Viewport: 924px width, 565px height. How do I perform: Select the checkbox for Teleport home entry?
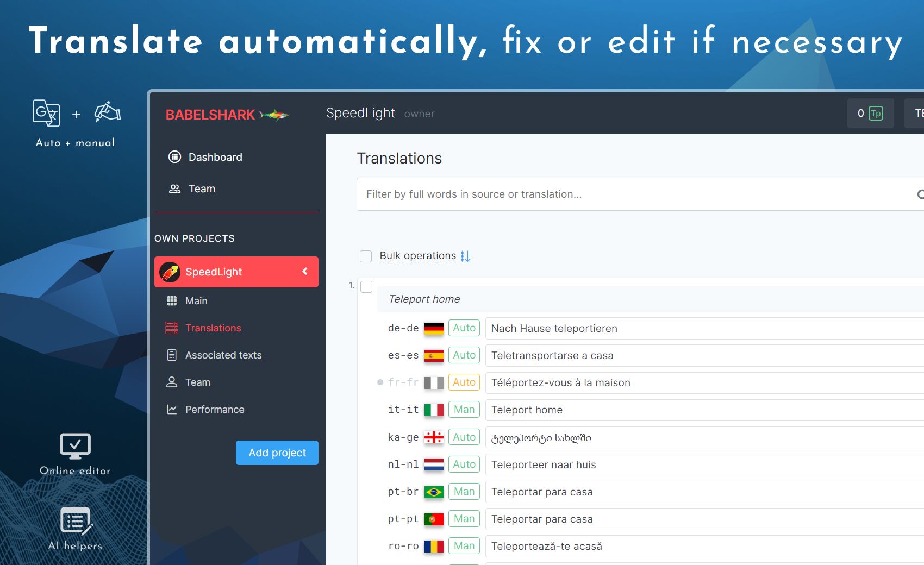point(366,286)
